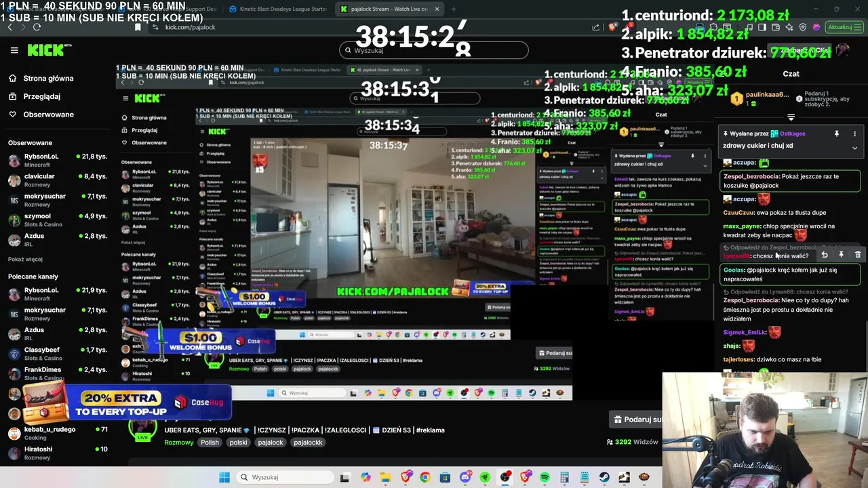Click Goolas username in chat
The width and height of the screenshot is (868, 488).
coord(734,270)
